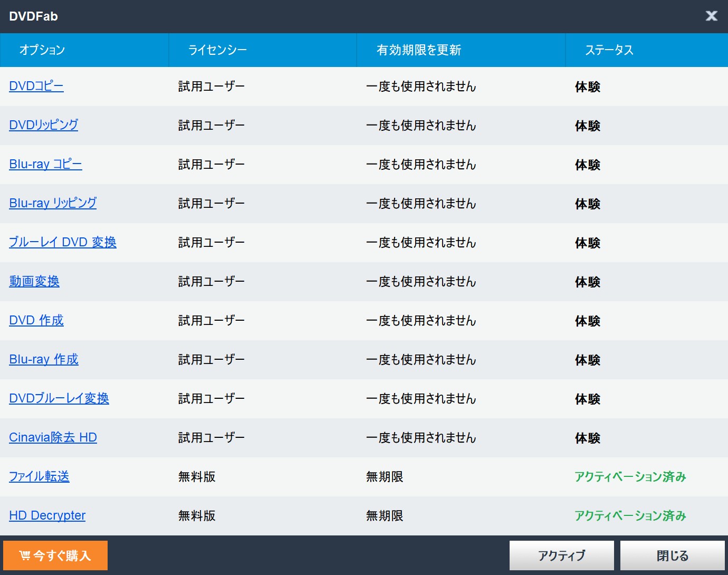Click 一度も使用されません in the DVDリッピング row
The height and width of the screenshot is (575, 728).
421,125
